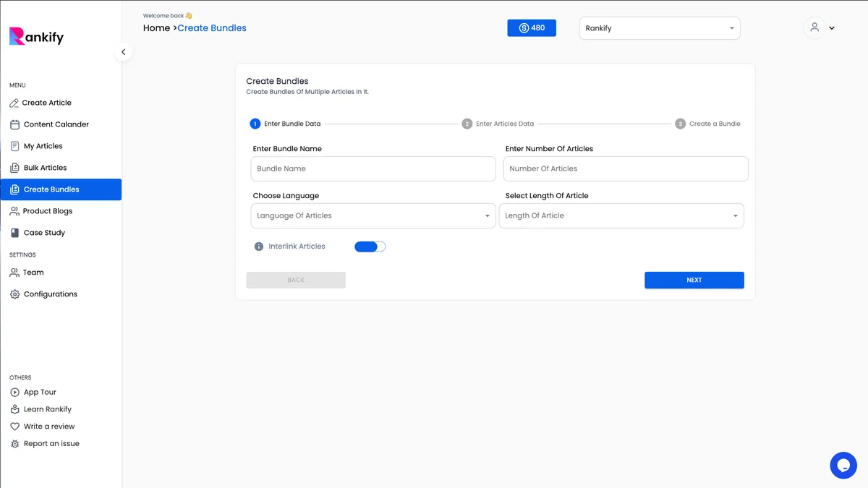
Task: Click the blue NEXT button
Action: [694, 280]
